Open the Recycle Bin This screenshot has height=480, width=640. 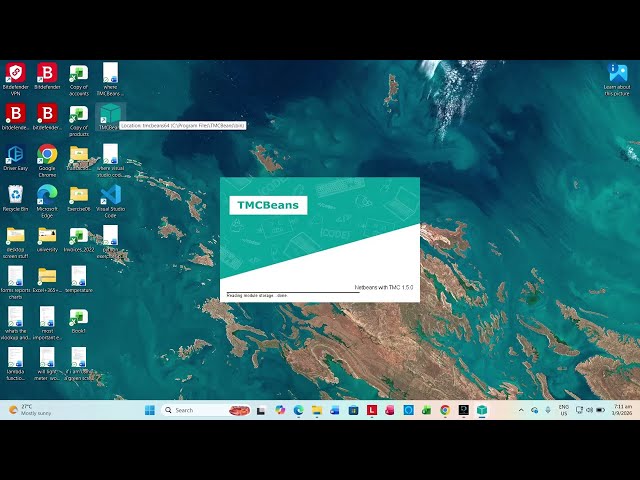coord(16,198)
